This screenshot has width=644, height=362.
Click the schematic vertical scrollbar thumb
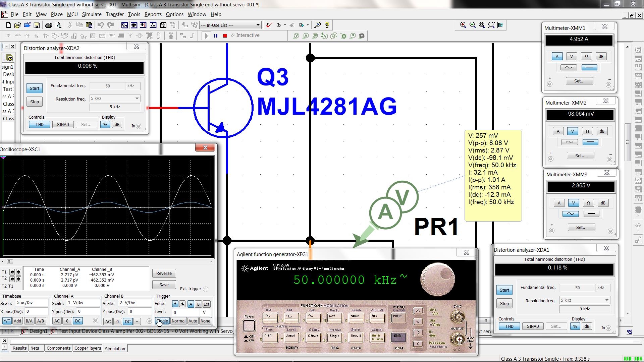627,142
